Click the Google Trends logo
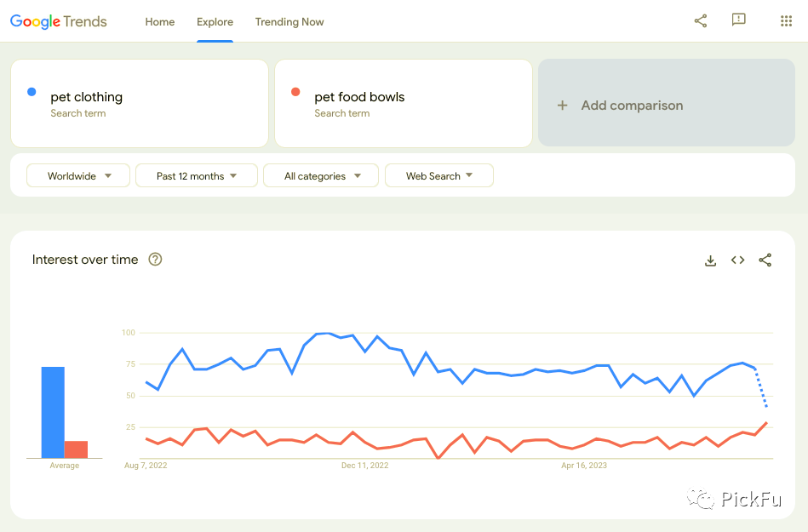Screen dimensions: 808x532 [x=59, y=21]
